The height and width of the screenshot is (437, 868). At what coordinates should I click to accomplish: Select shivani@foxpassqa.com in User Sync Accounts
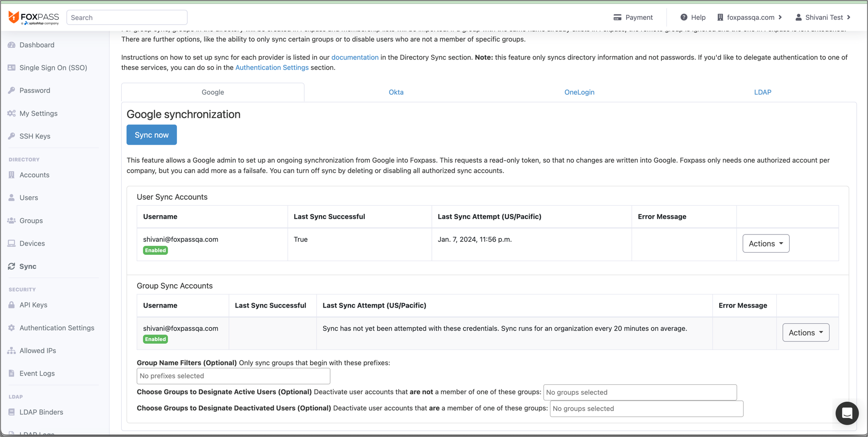coord(180,239)
